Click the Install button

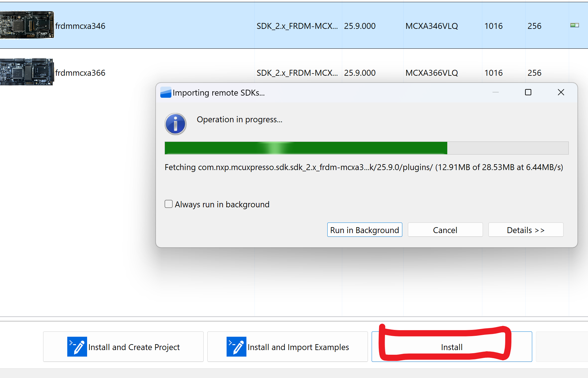(x=451, y=347)
